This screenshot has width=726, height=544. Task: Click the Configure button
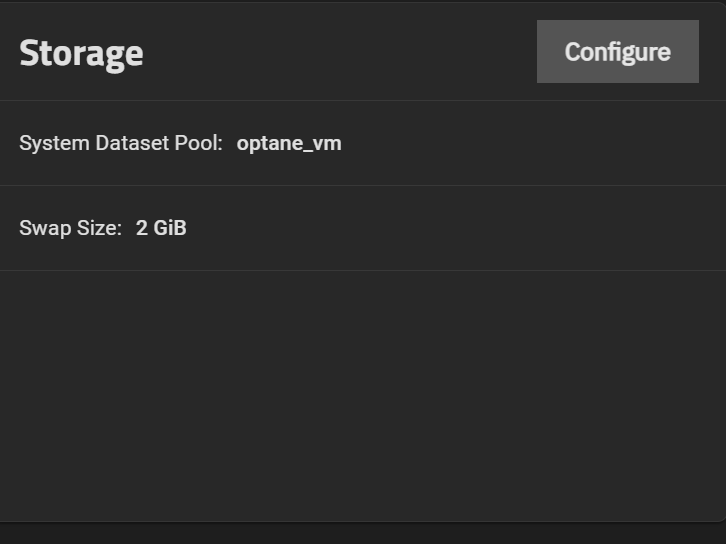click(x=617, y=52)
